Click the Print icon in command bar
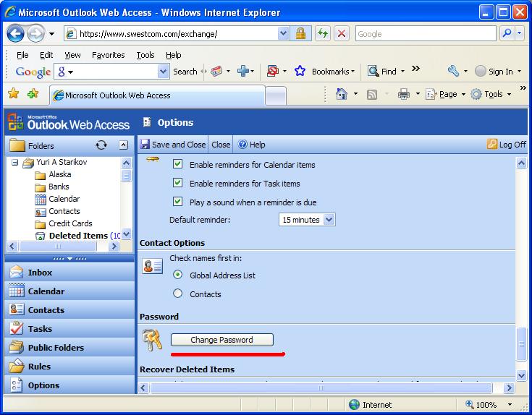The image size is (532, 415). pyautogui.click(x=403, y=94)
